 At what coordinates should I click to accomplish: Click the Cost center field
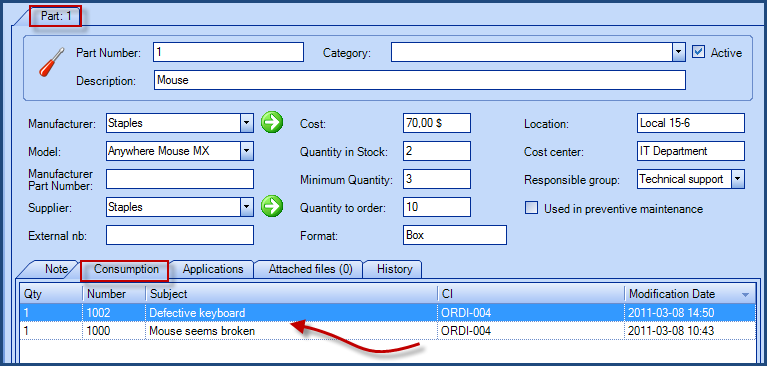[x=691, y=151]
